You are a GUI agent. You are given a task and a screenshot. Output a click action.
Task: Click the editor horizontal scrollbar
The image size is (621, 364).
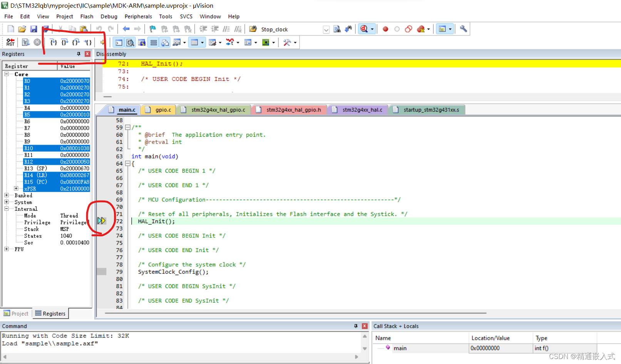(295, 313)
